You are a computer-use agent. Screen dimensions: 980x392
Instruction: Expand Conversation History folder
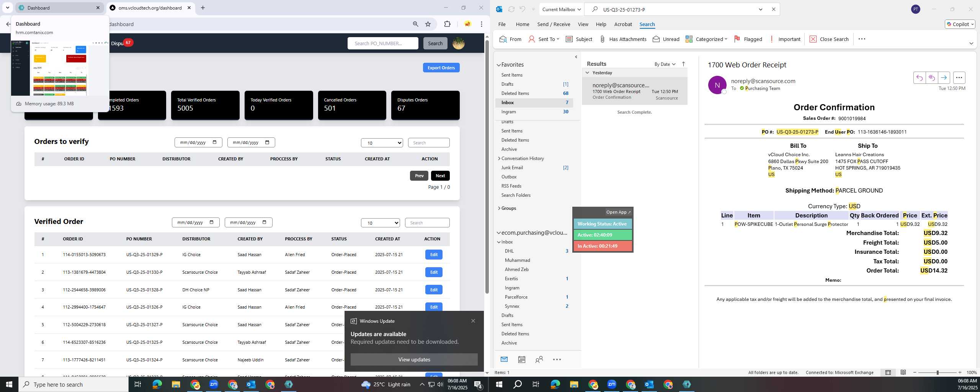click(499, 158)
